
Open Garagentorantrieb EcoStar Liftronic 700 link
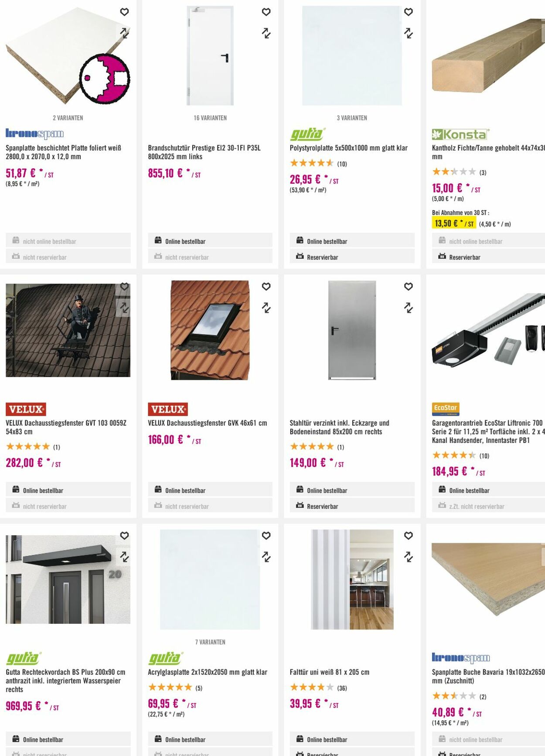[487, 431]
